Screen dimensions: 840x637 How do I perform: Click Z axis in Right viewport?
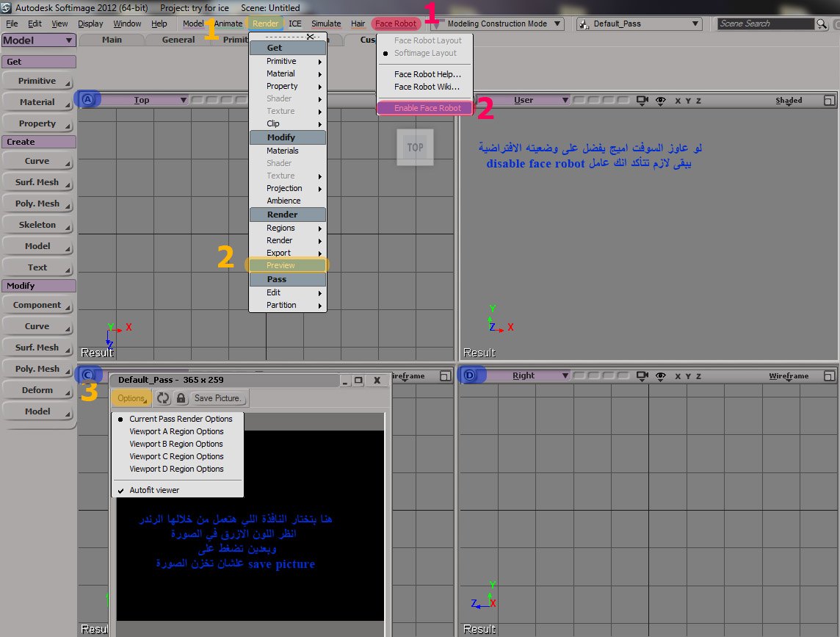point(698,376)
